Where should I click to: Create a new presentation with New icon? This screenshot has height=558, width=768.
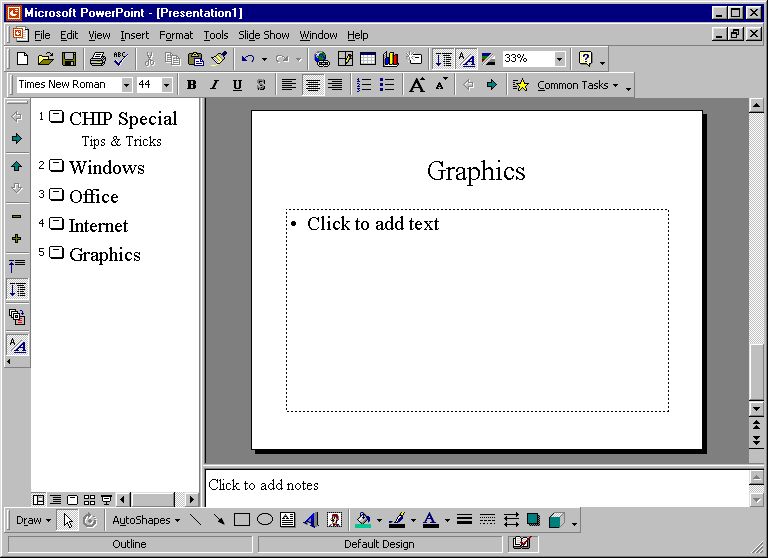[22, 59]
